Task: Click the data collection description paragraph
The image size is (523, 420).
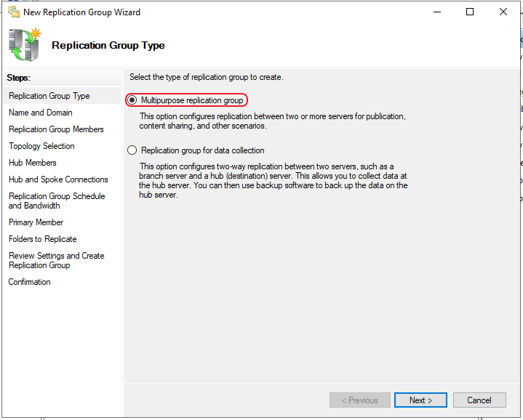Action: tap(274, 180)
